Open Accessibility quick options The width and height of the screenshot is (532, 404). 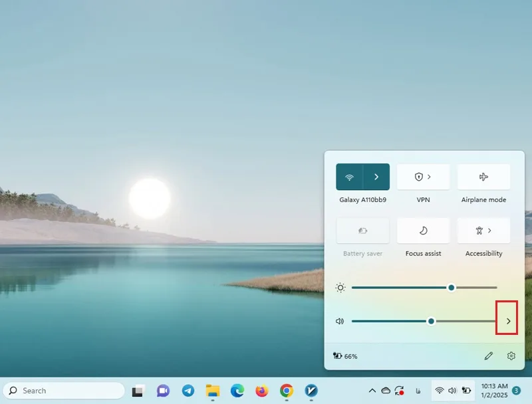coord(483,231)
